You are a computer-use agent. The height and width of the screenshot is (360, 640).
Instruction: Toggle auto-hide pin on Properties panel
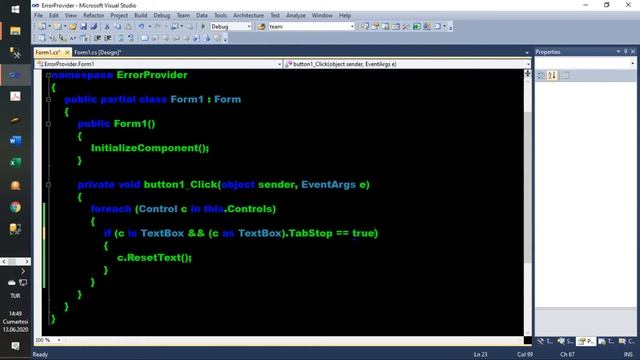[625, 52]
